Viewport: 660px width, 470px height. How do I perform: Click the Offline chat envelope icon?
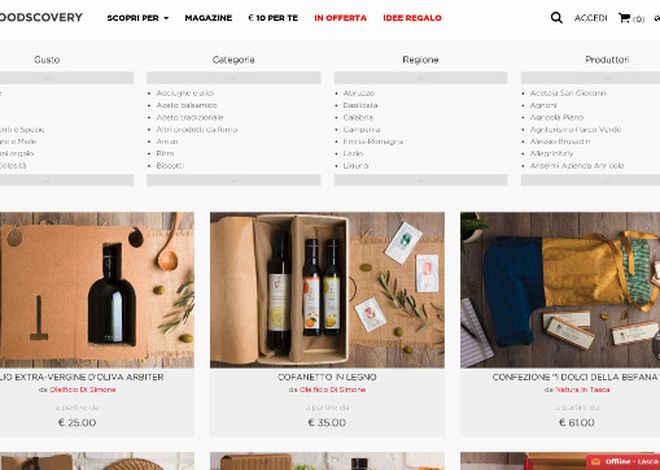595,462
